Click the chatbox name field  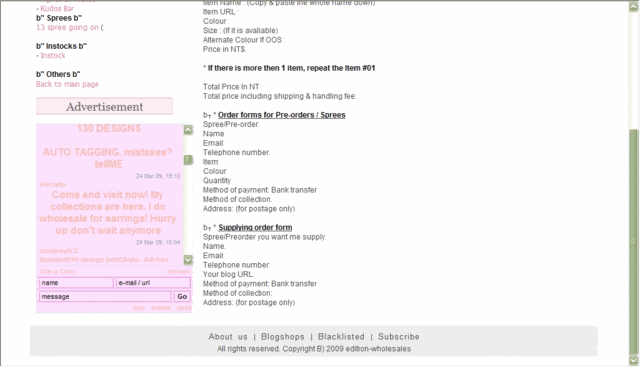(76, 282)
